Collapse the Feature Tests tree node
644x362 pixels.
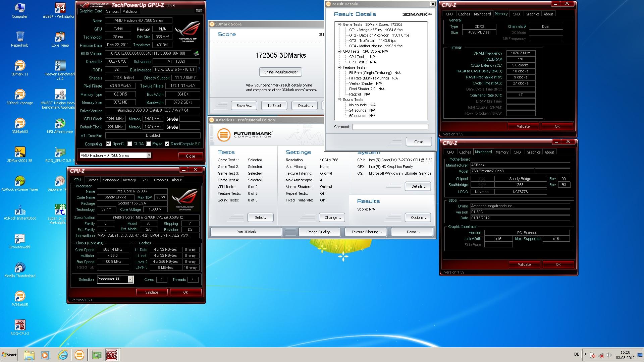coord(339,67)
